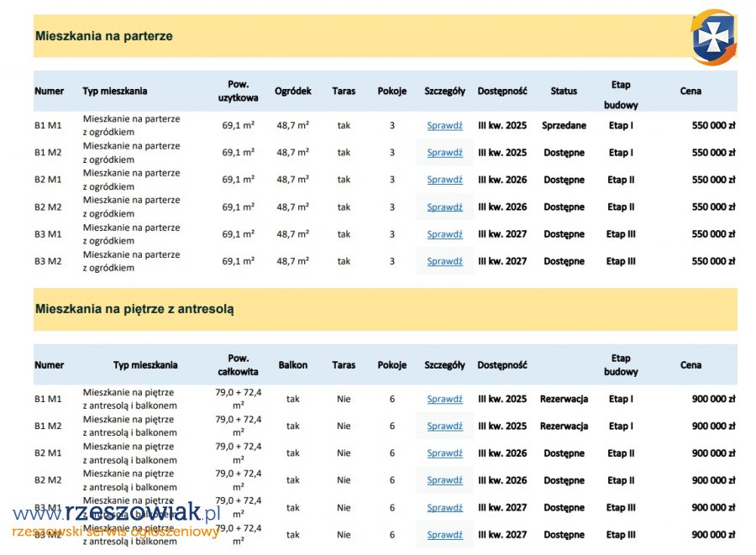The width and height of the screenshot is (756, 555).
Task: Click '79,0 + 72,4 m²' in upper floor B1 M1 row
Action: [239, 399]
